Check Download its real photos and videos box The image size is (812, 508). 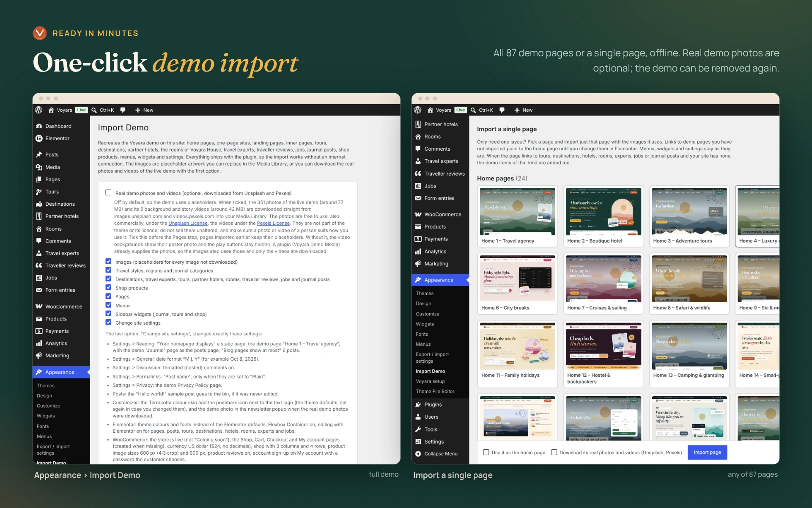554,452
